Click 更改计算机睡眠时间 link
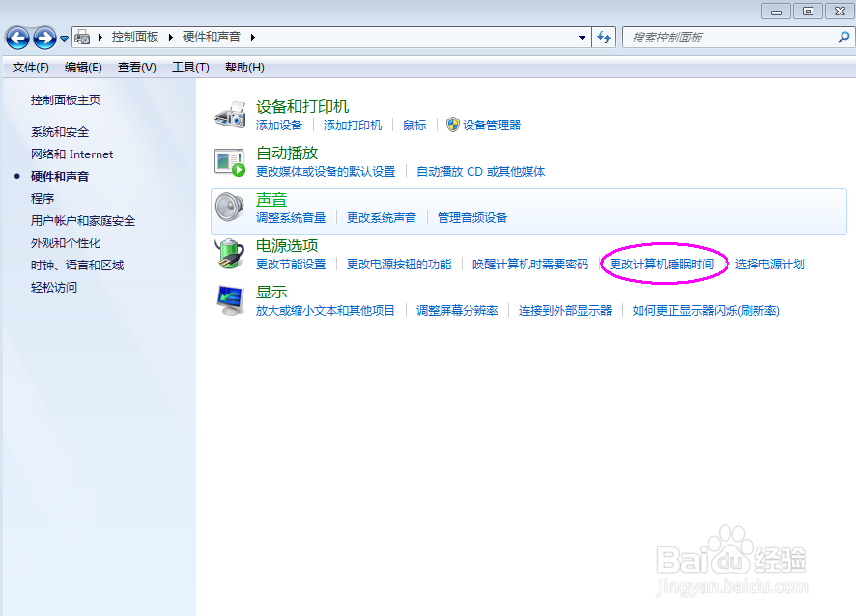The width and height of the screenshot is (856, 616). tap(662, 265)
